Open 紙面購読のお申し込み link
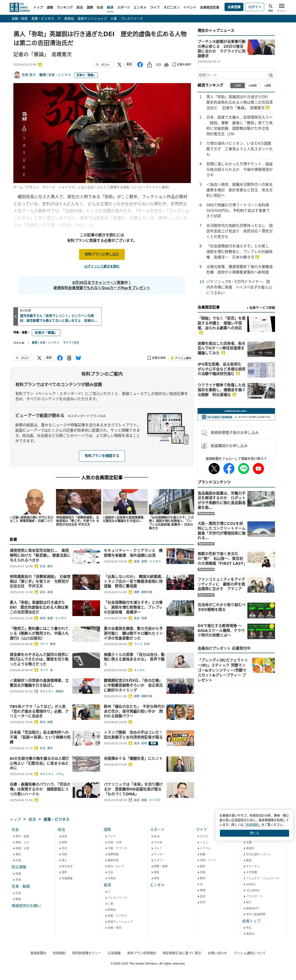296x980 pixels. coord(236,445)
